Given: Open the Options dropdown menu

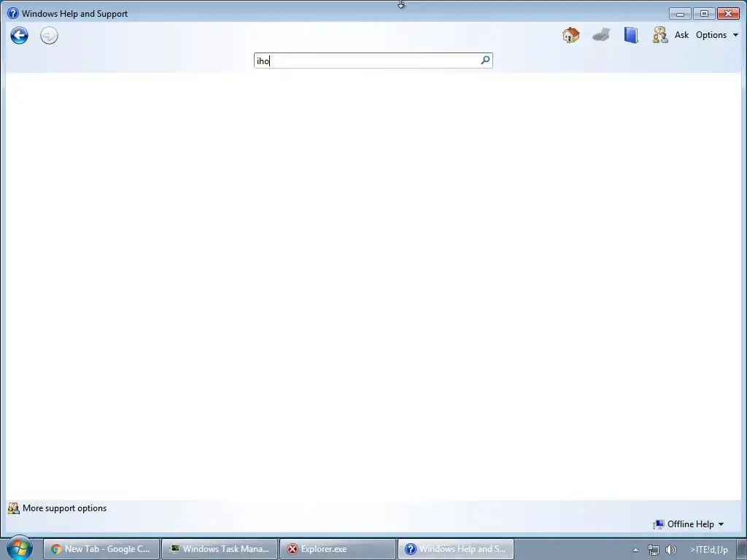Looking at the screenshot, I should 717,35.
